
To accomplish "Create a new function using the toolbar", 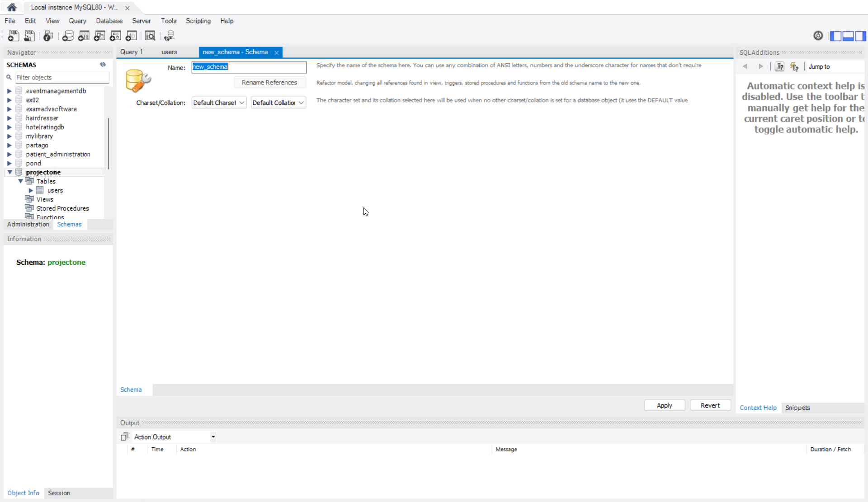I will coord(131,36).
